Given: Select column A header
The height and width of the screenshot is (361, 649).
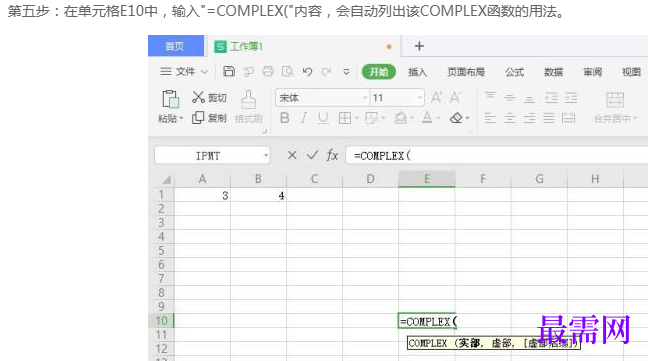Looking at the screenshot, I should (x=202, y=179).
